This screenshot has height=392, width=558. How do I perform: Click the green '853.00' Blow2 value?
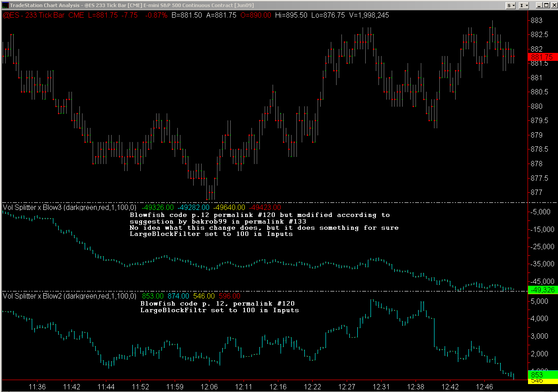[x=153, y=296]
